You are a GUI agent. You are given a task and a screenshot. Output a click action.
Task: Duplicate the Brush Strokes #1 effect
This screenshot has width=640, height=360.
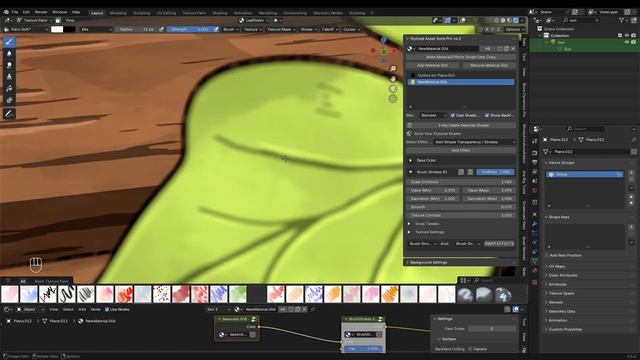pyautogui.click(x=461, y=172)
